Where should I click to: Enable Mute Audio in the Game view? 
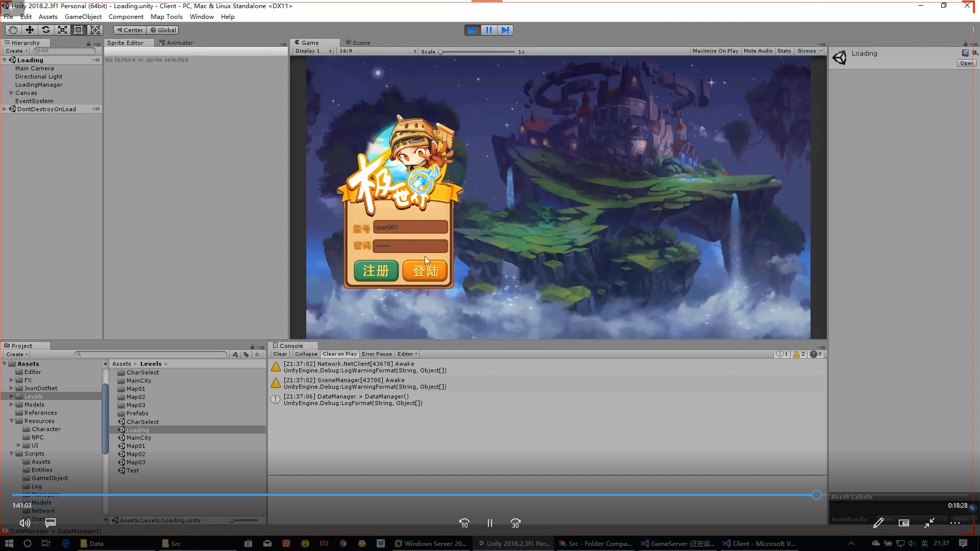tap(757, 51)
